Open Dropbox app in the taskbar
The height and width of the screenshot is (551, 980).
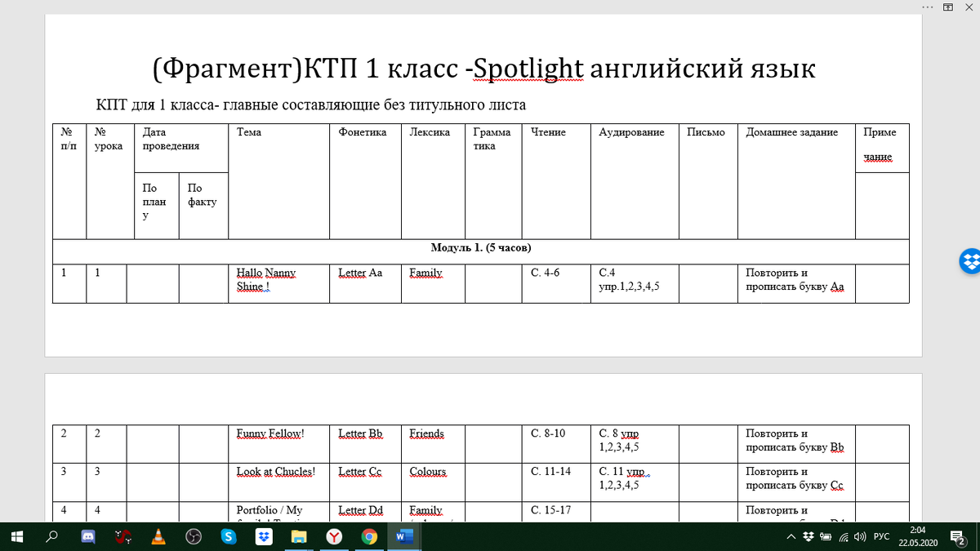pos(264,536)
